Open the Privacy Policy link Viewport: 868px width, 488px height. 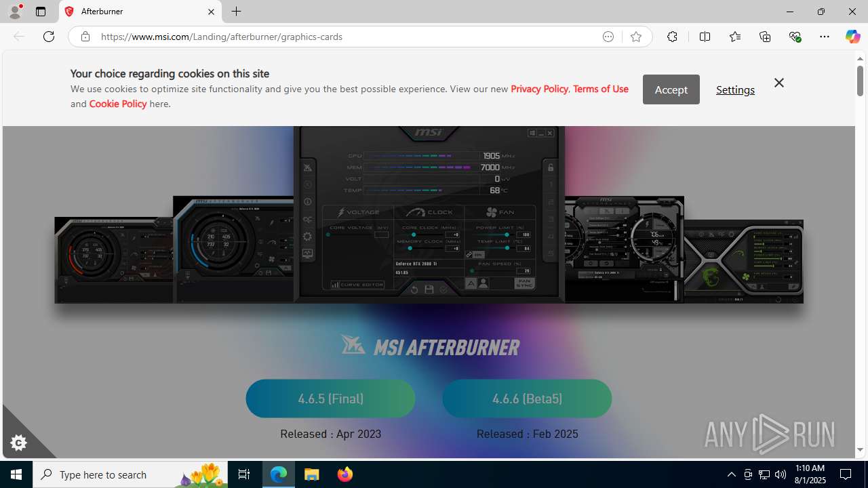click(x=539, y=89)
